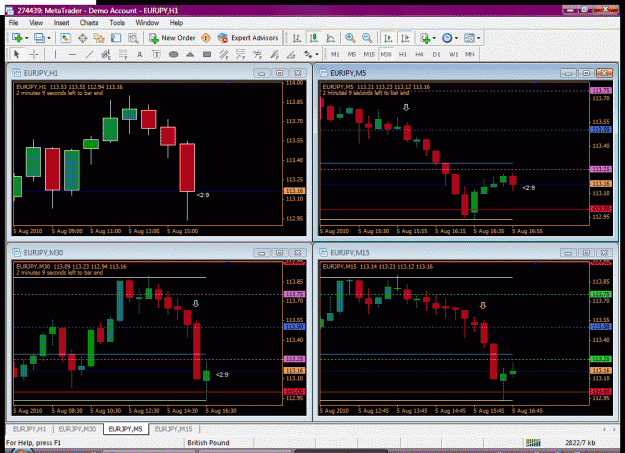
Task: Select the Rectangle drawing tool
Action: (x=207, y=54)
